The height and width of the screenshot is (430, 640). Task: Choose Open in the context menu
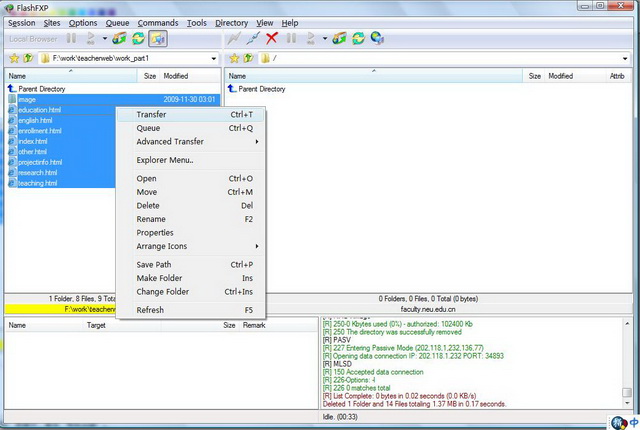pyautogui.click(x=191, y=178)
